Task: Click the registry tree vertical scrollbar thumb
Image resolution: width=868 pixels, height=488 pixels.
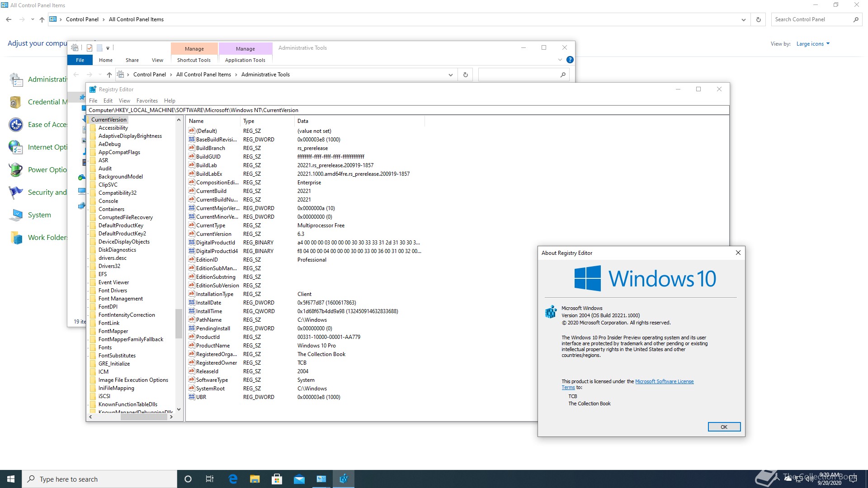Action: (x=179, y=324)
